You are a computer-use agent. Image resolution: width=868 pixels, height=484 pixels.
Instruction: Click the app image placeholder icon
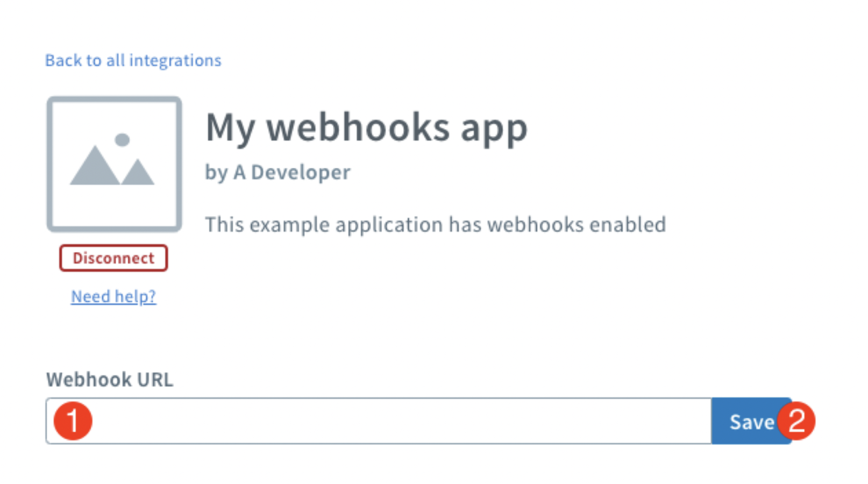coord(114,163)
